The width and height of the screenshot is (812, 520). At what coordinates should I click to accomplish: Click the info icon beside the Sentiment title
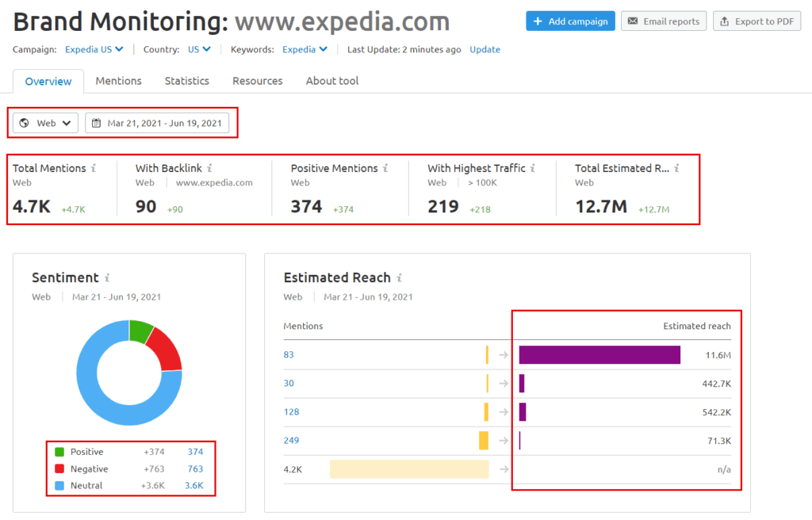click(107, 278)
